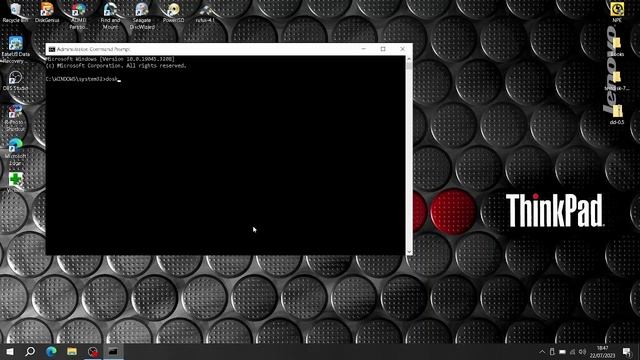Select the PowerISO desktop icon
640x360 pixels.
point(173,12)
